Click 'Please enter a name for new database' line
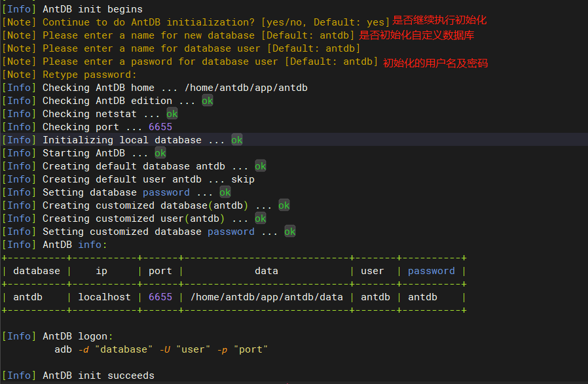Image resolution: width=588 pixels, height=384 pixels. (178, 35)
